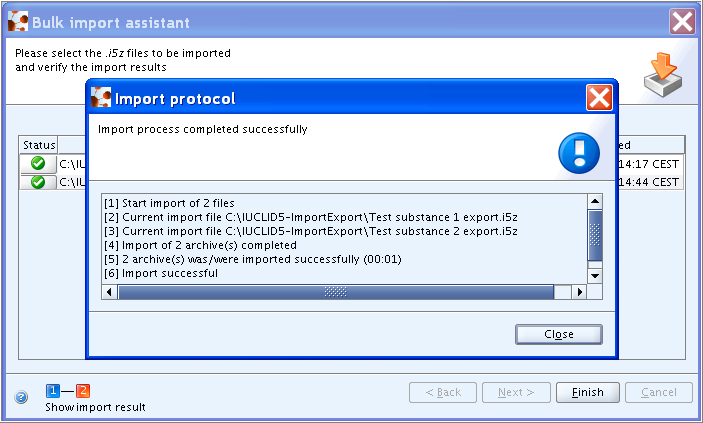Click the vertical scrollbar thumb in log

[595, 235]
